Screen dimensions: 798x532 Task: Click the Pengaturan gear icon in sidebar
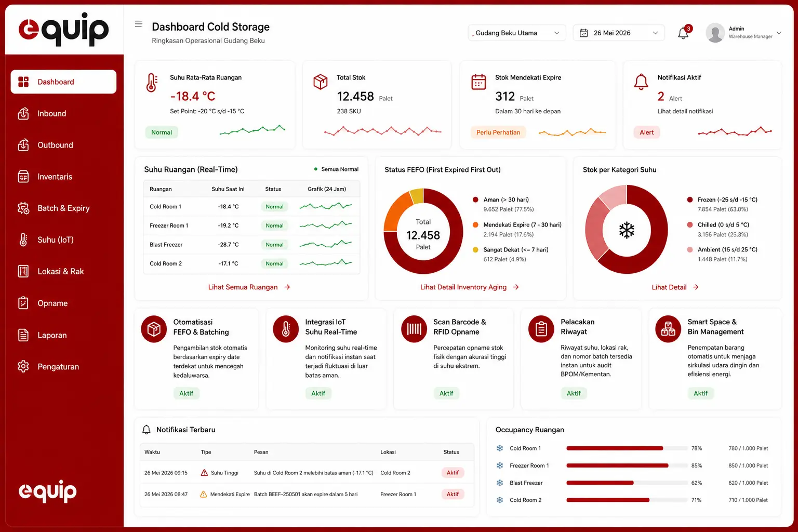click(23, 366)
